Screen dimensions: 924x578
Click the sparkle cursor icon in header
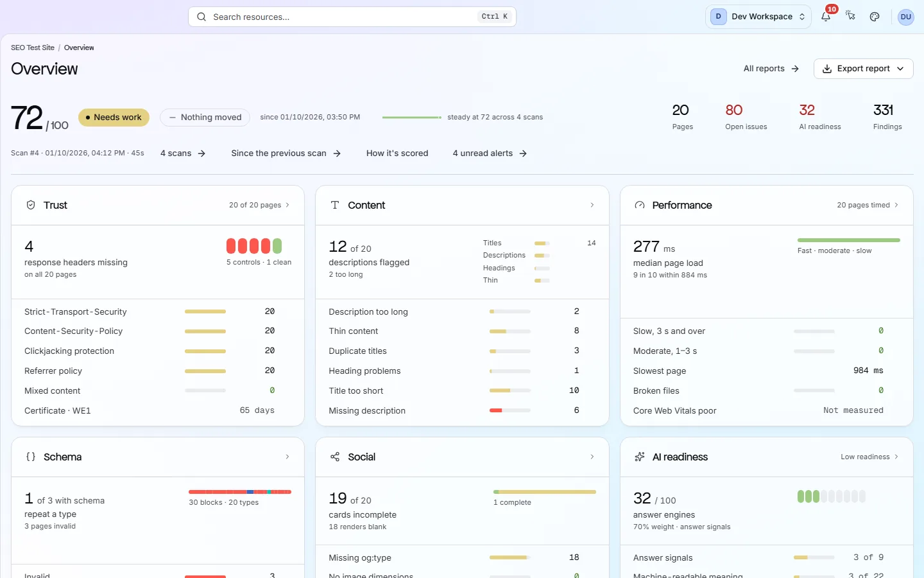pos(850,17)
